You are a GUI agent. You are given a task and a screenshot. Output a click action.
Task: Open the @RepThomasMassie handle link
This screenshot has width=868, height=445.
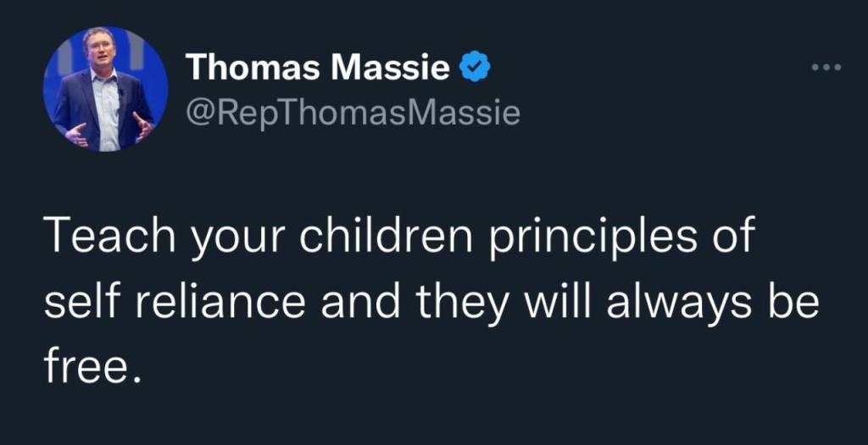click(x=352, y=111)
